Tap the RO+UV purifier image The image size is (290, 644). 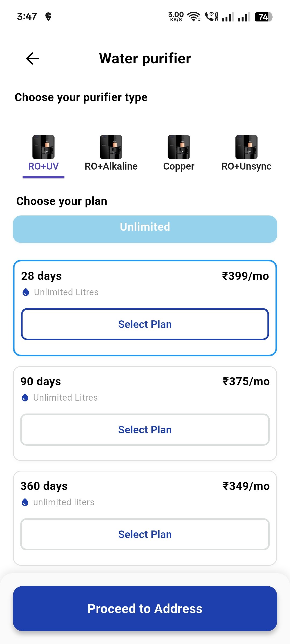[x=44, y=147]
